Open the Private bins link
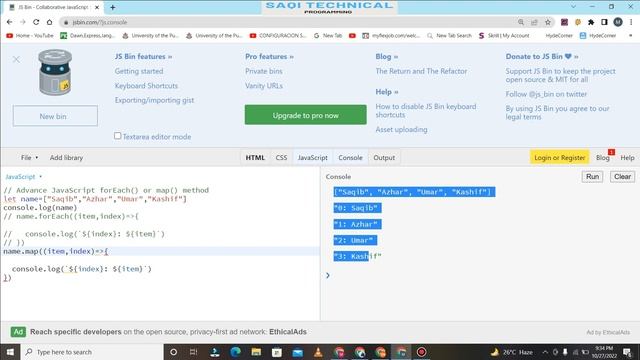 click(x=264, y=71)
